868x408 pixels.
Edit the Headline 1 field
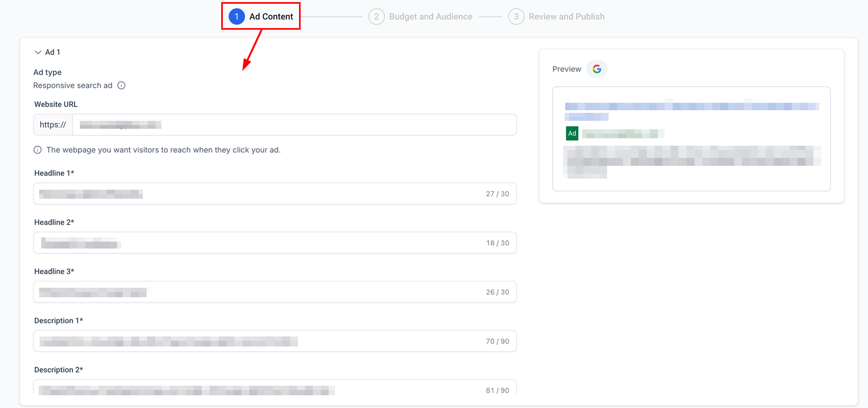[275, 193]
